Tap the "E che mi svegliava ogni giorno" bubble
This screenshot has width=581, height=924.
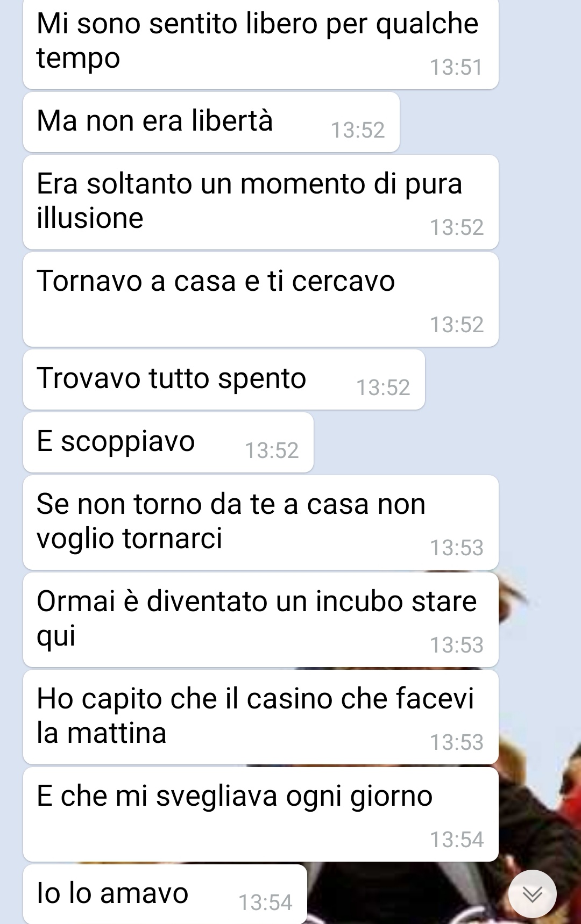click(261, 814)
